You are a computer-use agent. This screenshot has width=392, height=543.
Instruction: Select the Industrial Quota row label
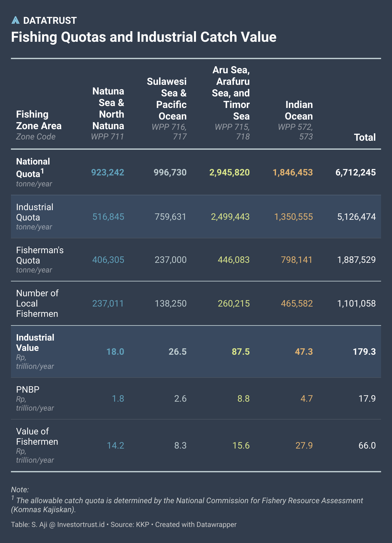pyautogui.click(x=35, y=212)
